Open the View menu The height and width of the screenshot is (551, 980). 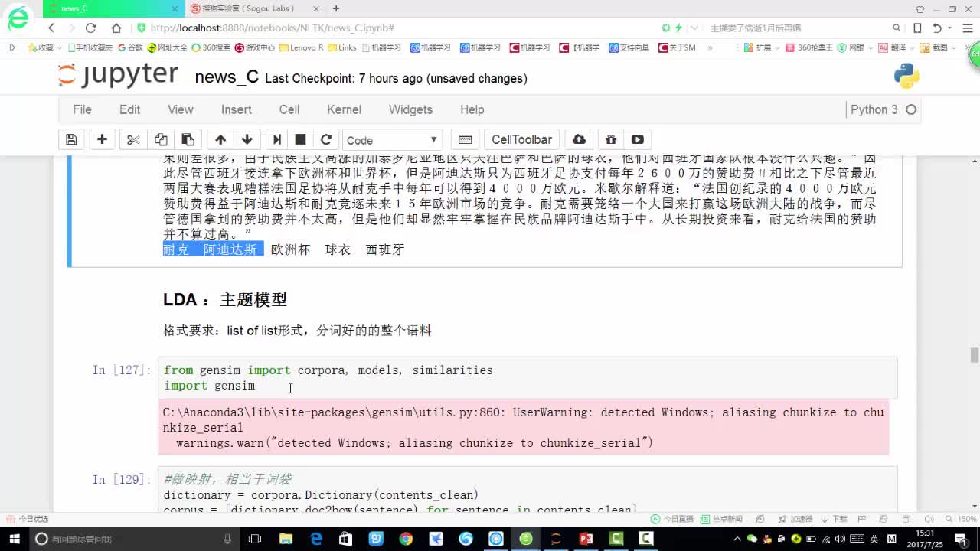181,109
